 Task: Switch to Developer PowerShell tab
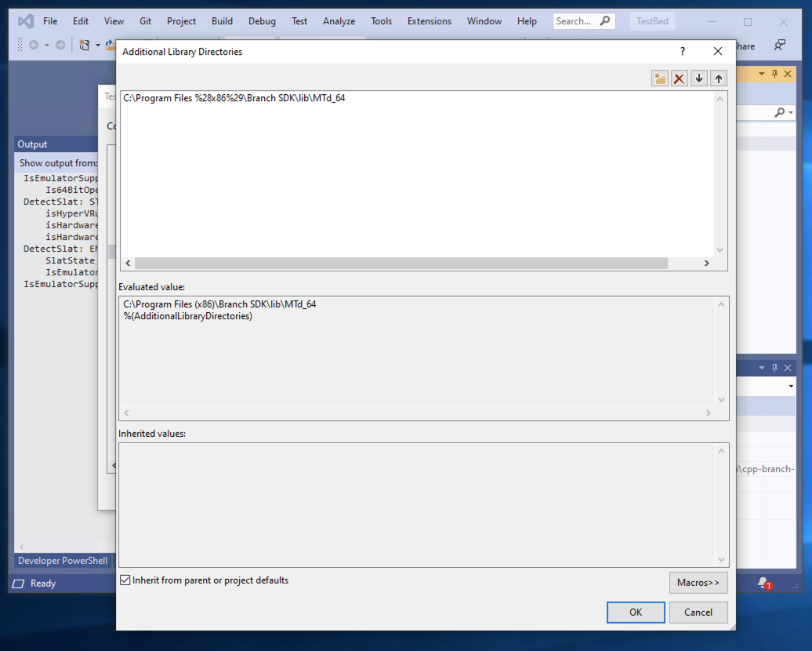(63, 560)
